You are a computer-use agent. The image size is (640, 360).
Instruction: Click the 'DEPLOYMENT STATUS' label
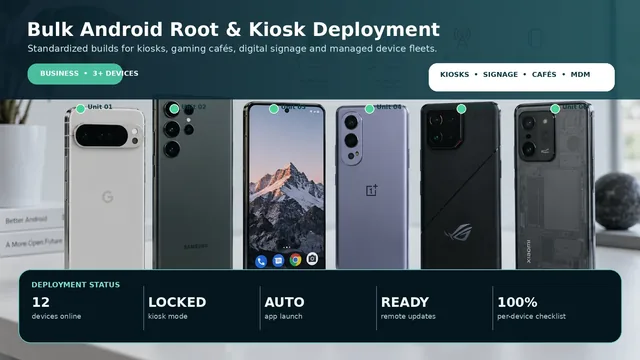tap(76, 284)
